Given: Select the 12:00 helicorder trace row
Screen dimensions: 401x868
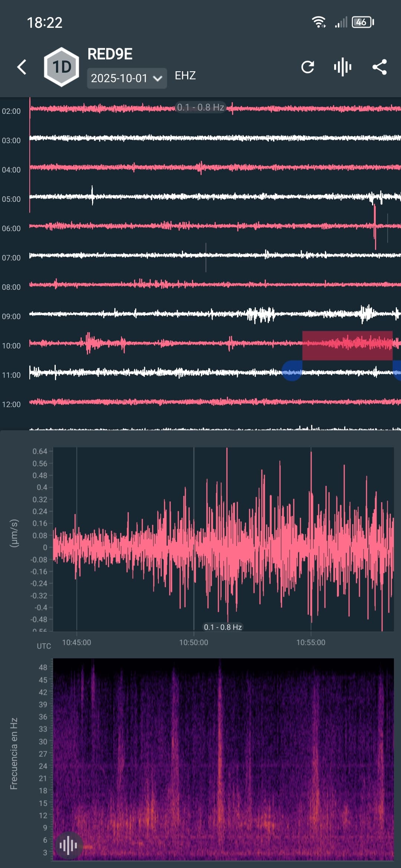Looking at the screenshot, I should pos(215,402).
